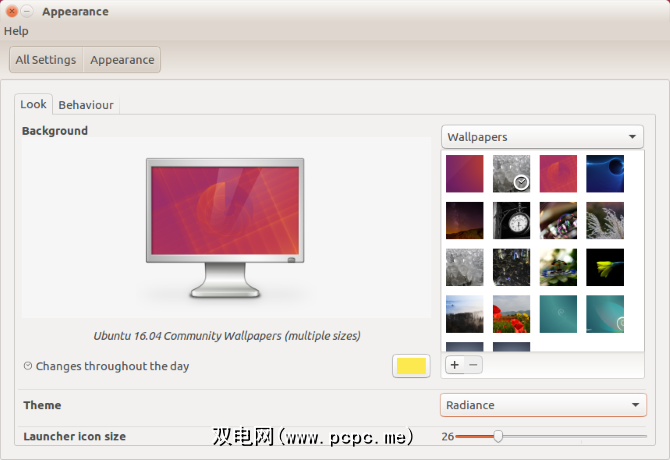
Task: Click the Ubuntu 16.04 Community Wallpapers caption
Action: (227, 336)
